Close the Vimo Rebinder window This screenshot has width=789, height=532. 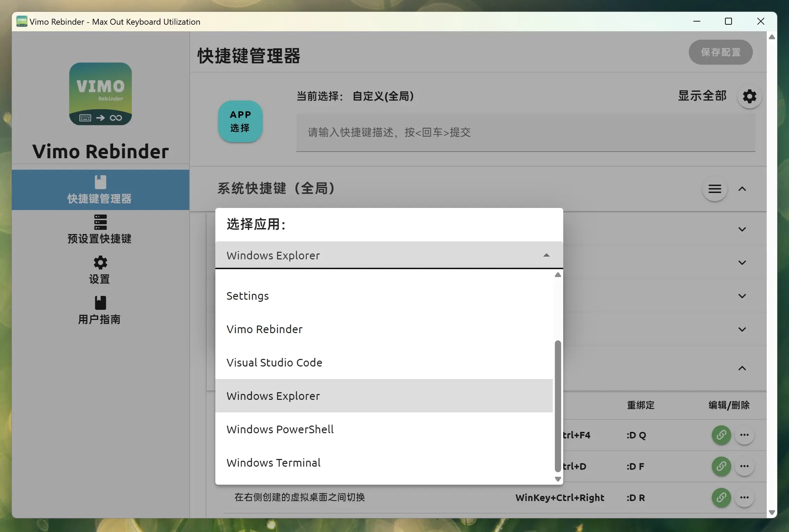[761, 22]
